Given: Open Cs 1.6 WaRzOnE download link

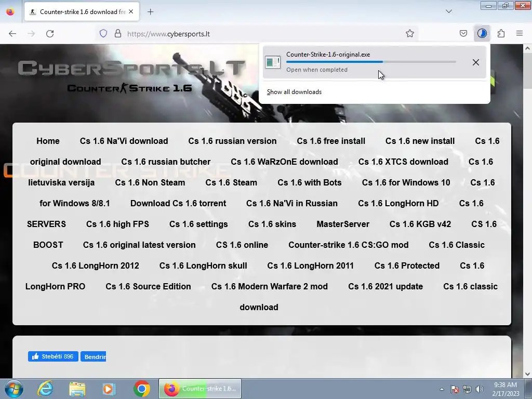Looking at the screenshot, I should coord(284,162).
